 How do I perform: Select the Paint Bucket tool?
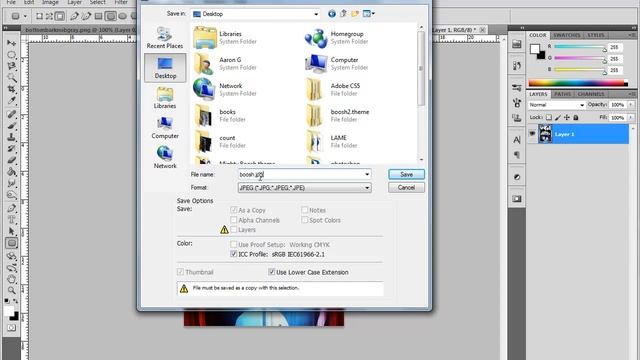click(11, 171)
